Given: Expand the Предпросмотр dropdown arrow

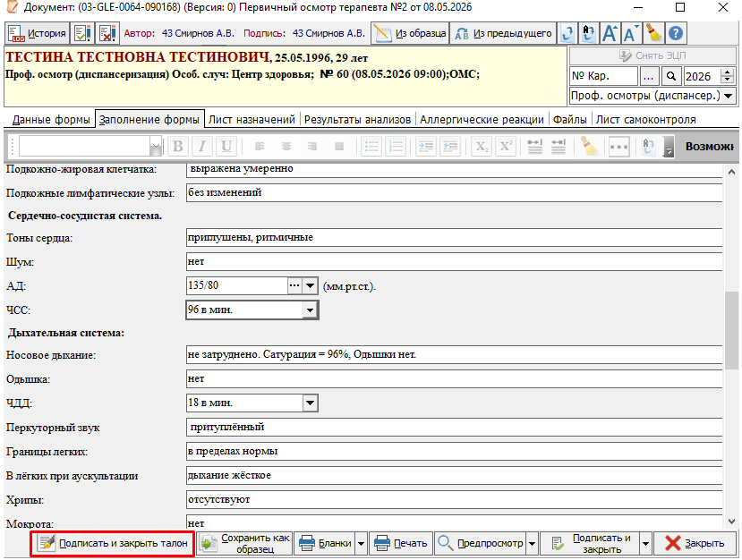Looking at the screenshot, I should 532,543.
